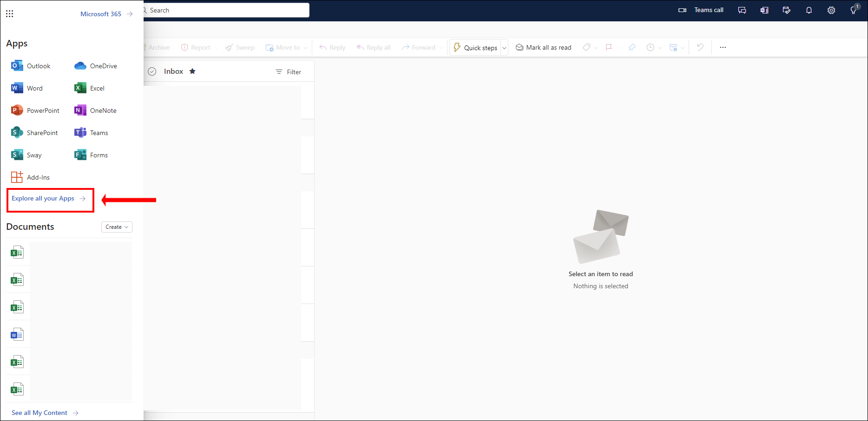Open Add-Ins from the Apps list
The height and width of the screenshot is (421, 868).
coord(31,177)
